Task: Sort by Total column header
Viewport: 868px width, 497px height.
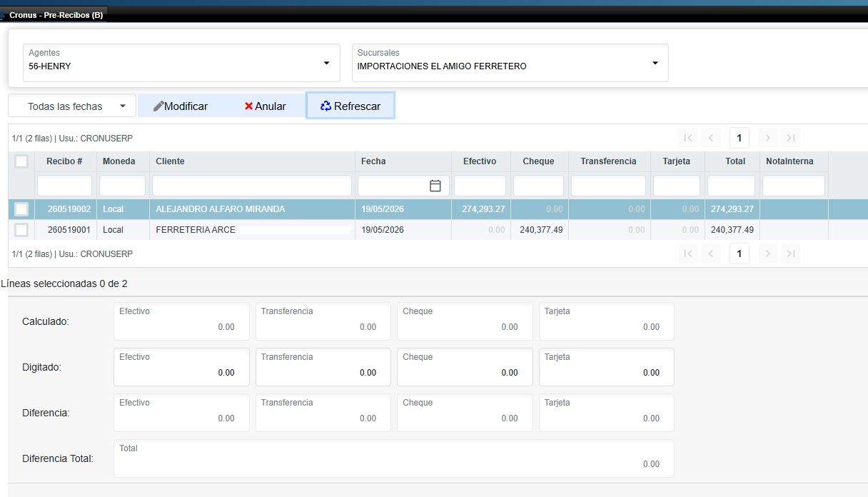Action: pyautogui.click(x=732, y=161)
